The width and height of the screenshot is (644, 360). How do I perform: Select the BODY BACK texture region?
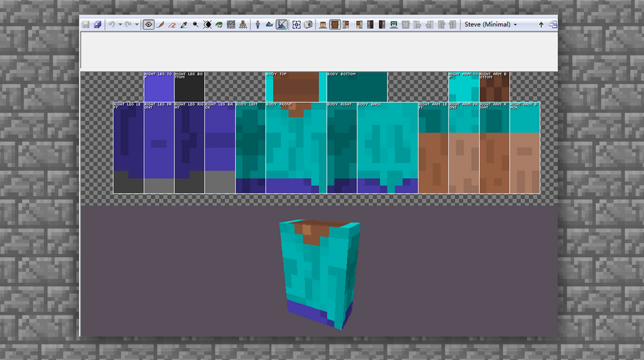[x=388, y=148]
